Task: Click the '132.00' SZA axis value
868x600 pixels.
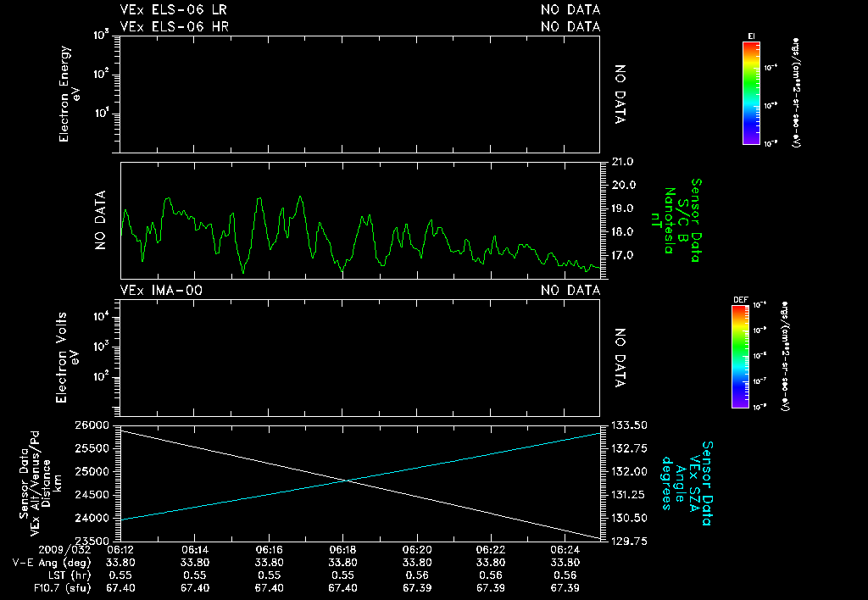Action: tap(629, 471)
